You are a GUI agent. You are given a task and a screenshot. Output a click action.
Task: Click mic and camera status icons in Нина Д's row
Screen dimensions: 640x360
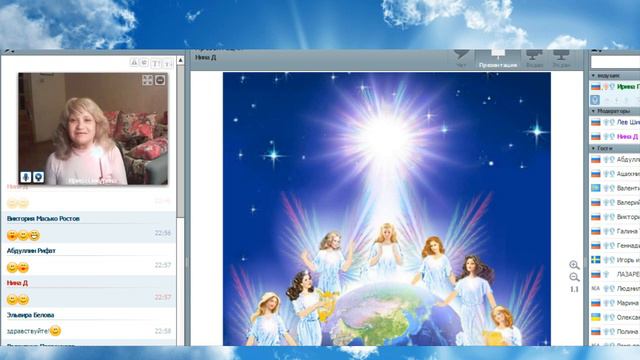click(x=609, y=136)
